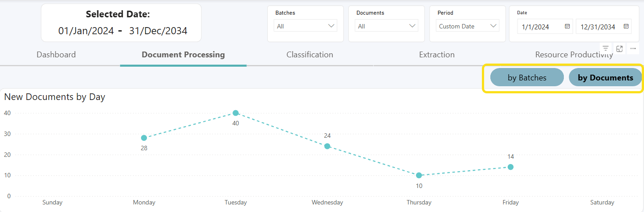This screenshot has width=644, height=212.
Task: Open the start date calendar picker
Action: [567, 27]
